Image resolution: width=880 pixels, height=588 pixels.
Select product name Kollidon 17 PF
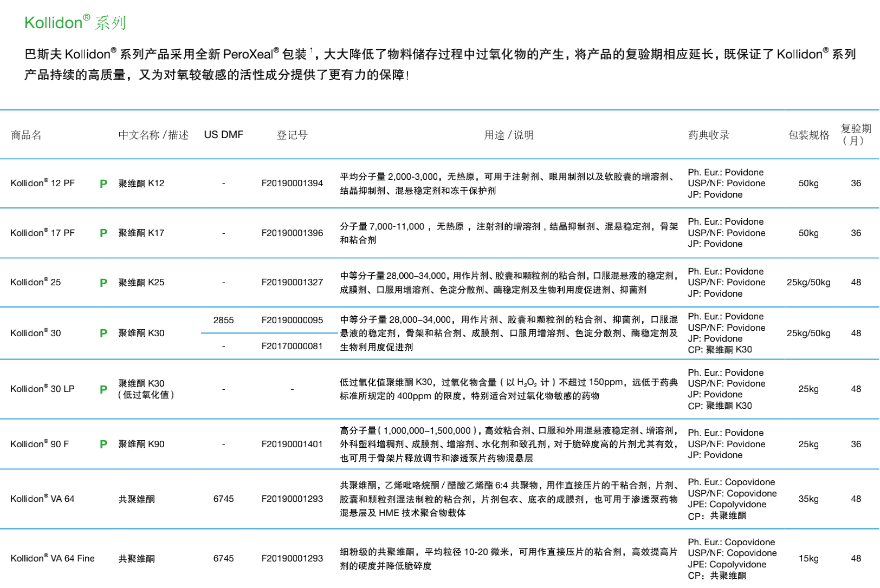43,233
